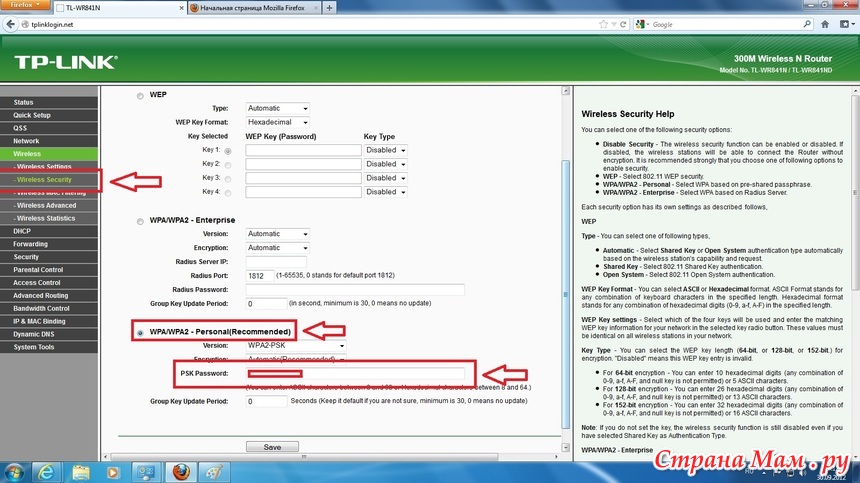Open the Forwarding menu item
This screenshot has width=860, height=483.
(x=49, y=244)
